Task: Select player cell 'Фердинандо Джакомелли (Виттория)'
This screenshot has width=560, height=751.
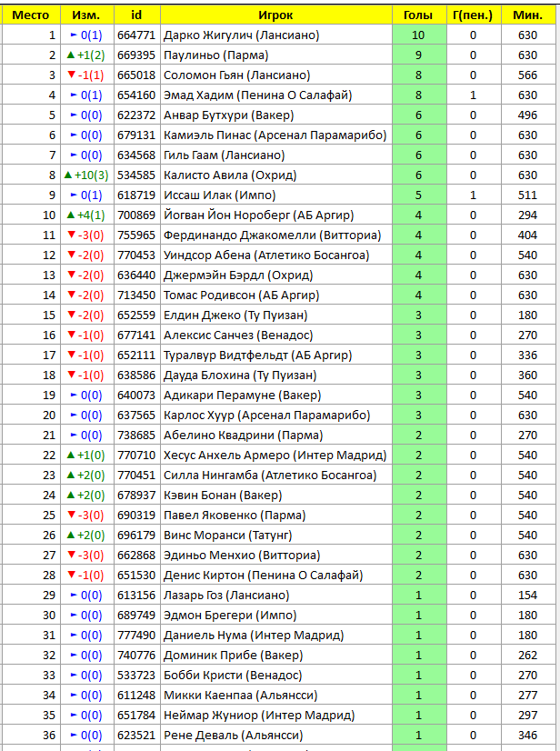Action: [x=276, y=235]
